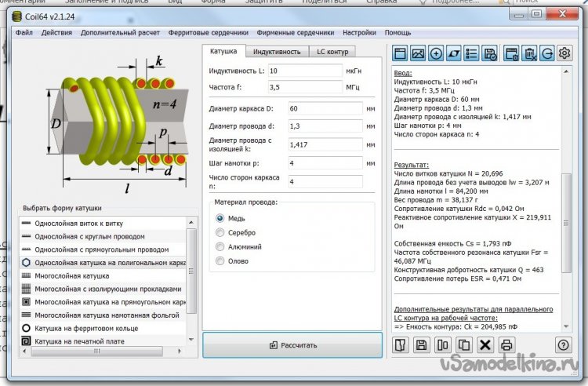Click the floppy disk save icon at bottom
The width and height of the screenshot is (588, 386).
pyautogui.click(x=421, y=345)
